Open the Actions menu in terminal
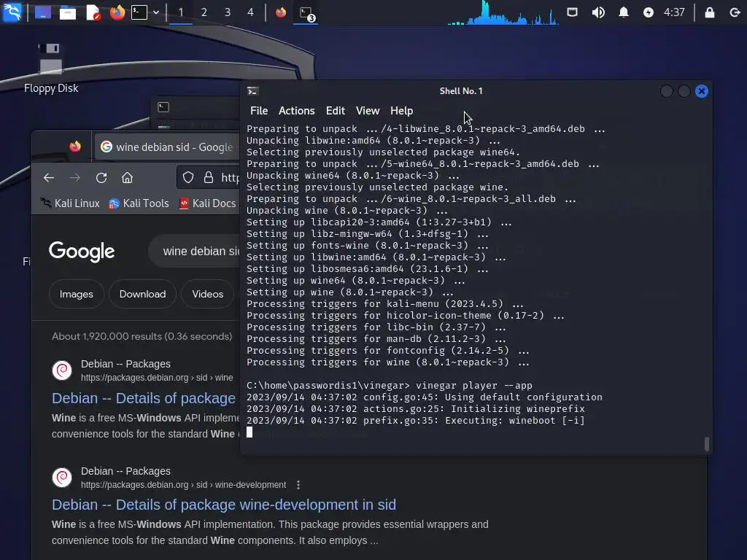The height and width of the screenshot is (560, 747). 296,111
